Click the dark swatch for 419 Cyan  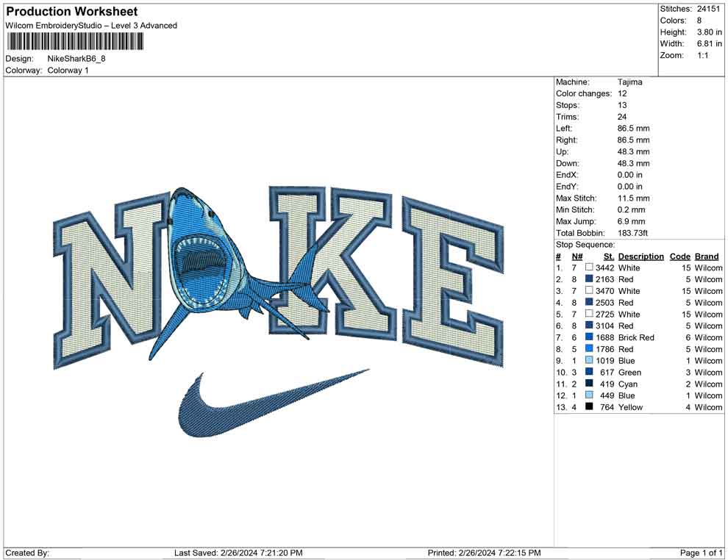pos(589,383)
